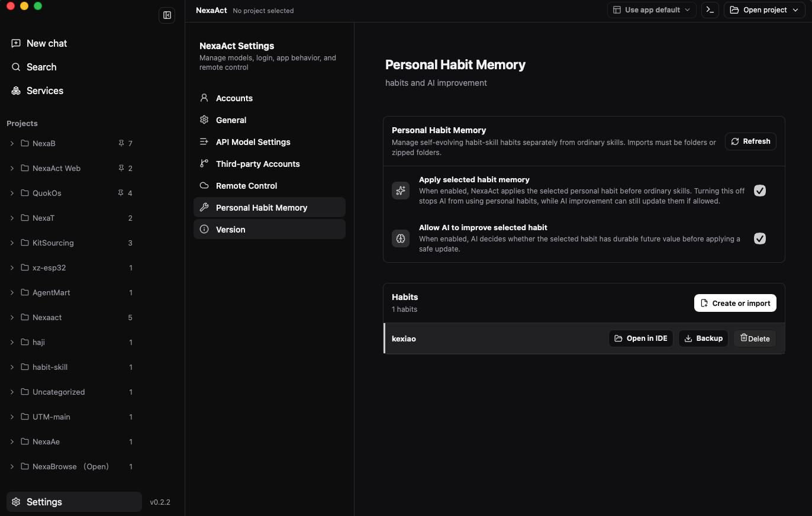Click the New chat icon
The width and height of the screenshot is (812, 516).
point(16,43)
